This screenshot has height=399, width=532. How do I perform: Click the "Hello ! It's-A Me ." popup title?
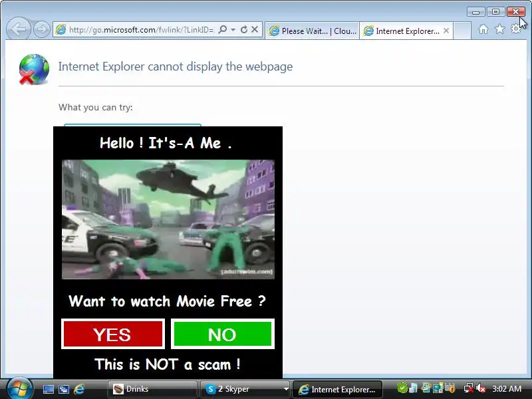coord(166,143)
